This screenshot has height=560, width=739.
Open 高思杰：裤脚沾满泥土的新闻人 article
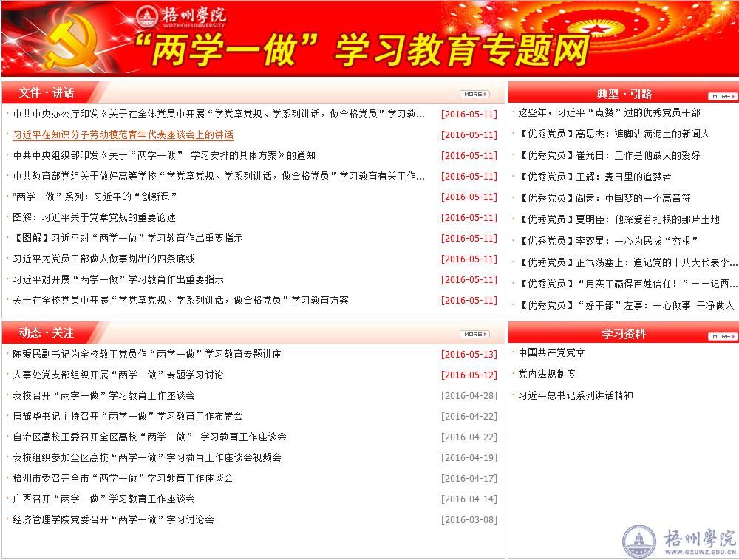coord(613,134)
